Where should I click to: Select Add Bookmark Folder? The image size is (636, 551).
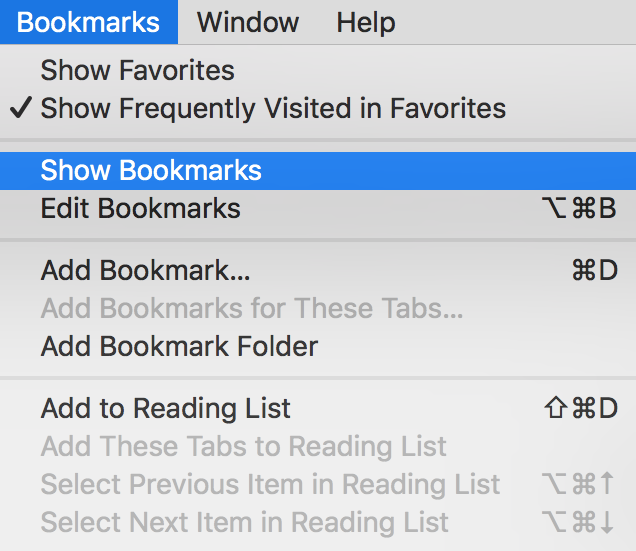pos(179,347)
